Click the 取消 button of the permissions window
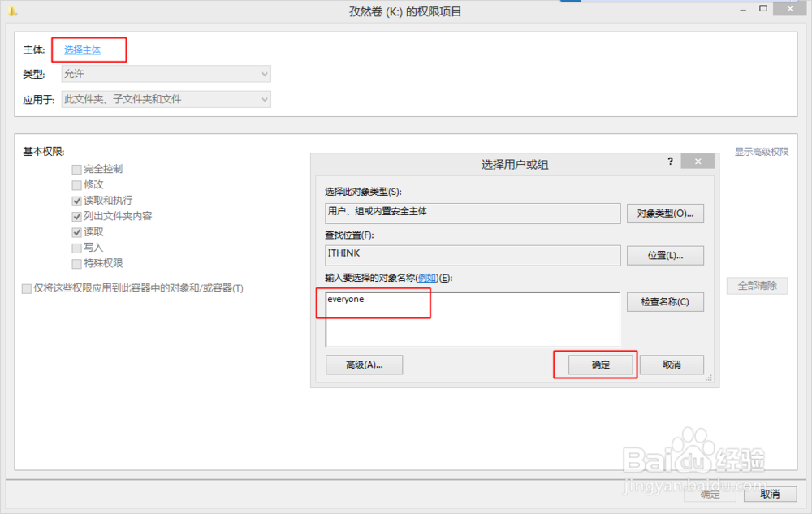 [770, 495]
